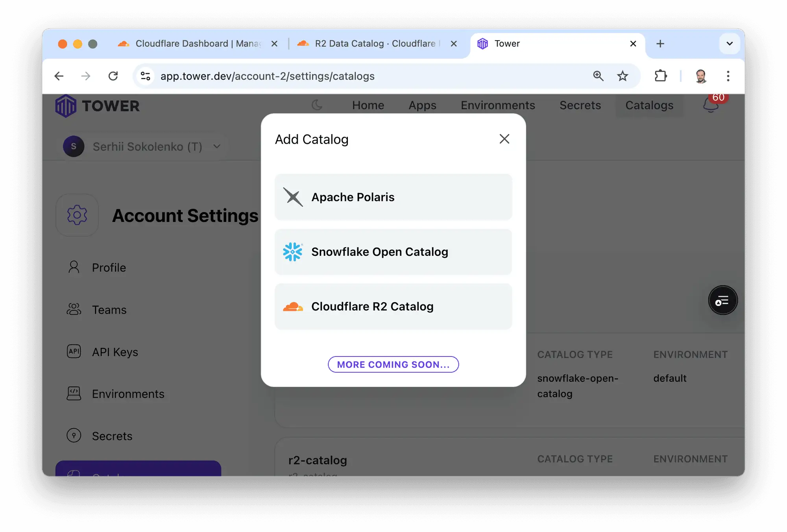Click the default environment value
The image size is (787, 532).
[x=670, y=378]
